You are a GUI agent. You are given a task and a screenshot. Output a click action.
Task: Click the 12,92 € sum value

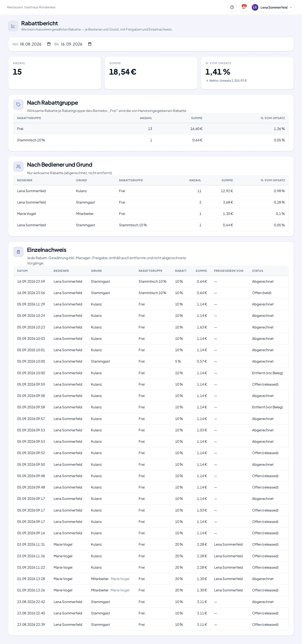tap(227, 191)
